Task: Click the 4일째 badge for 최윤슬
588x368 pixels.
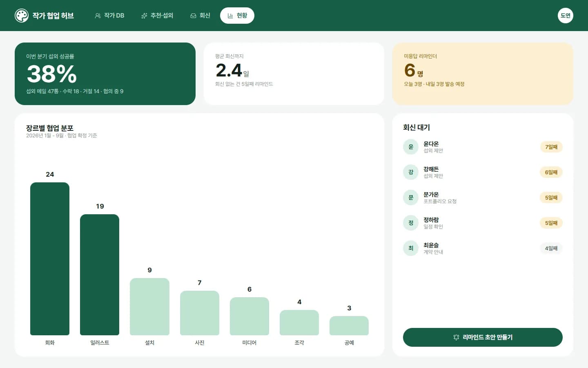Action: point(551,248)
